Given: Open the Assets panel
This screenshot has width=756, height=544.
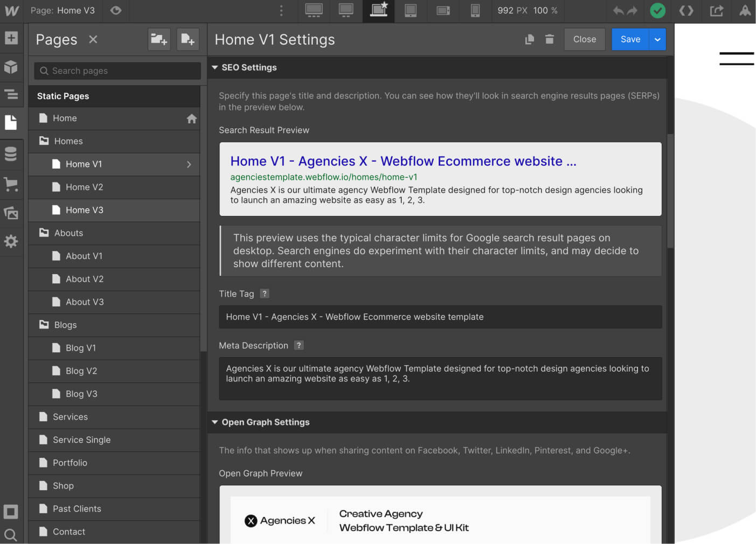Looking at the screenshot, I should coord(11,213).
